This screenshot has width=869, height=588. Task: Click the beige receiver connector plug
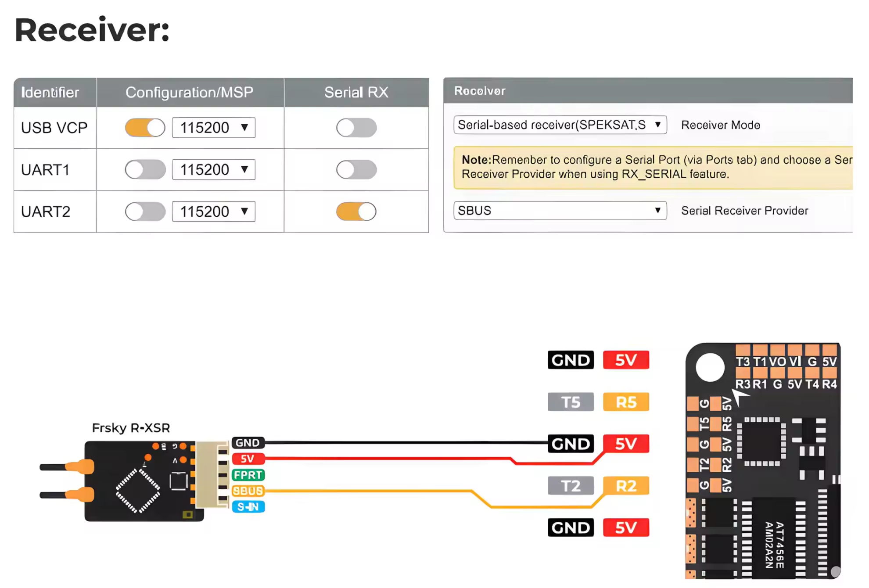coord(212,475)
